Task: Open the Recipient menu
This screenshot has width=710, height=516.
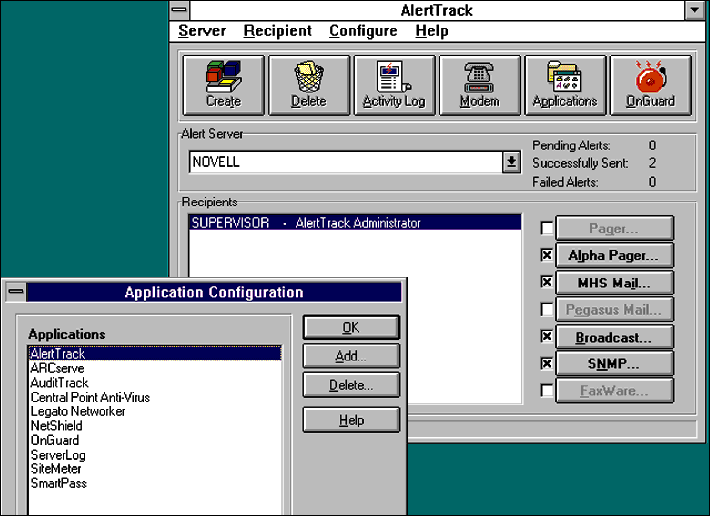Action: (278, 31)
